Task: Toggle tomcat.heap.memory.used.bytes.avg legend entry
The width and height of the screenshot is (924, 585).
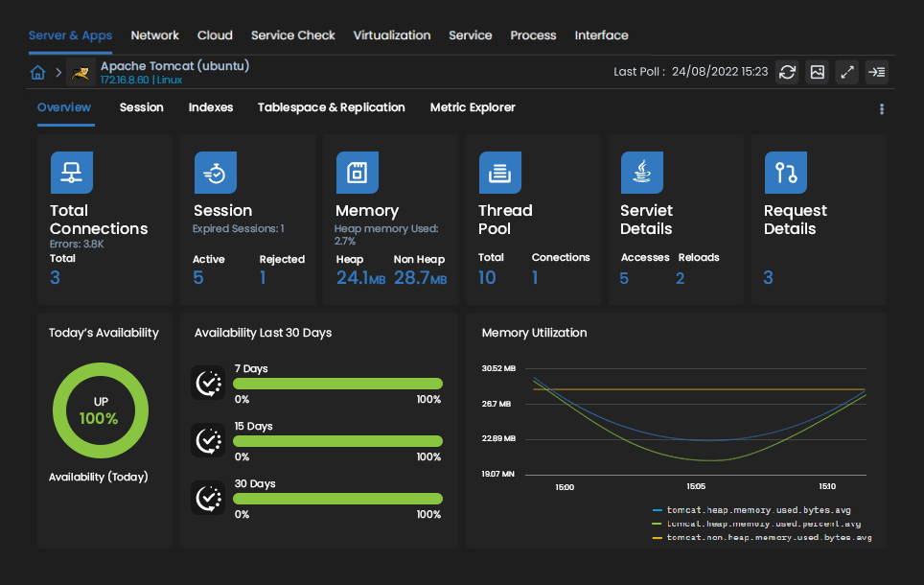Action: point(751,510)
